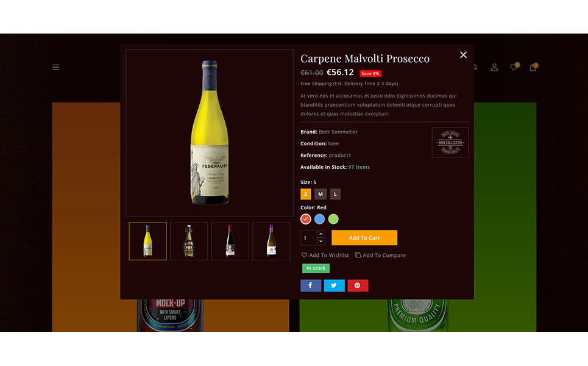Decrease quantity with down arrow
Viewport: 588px width, 366px height.
[x=321, y=242]
